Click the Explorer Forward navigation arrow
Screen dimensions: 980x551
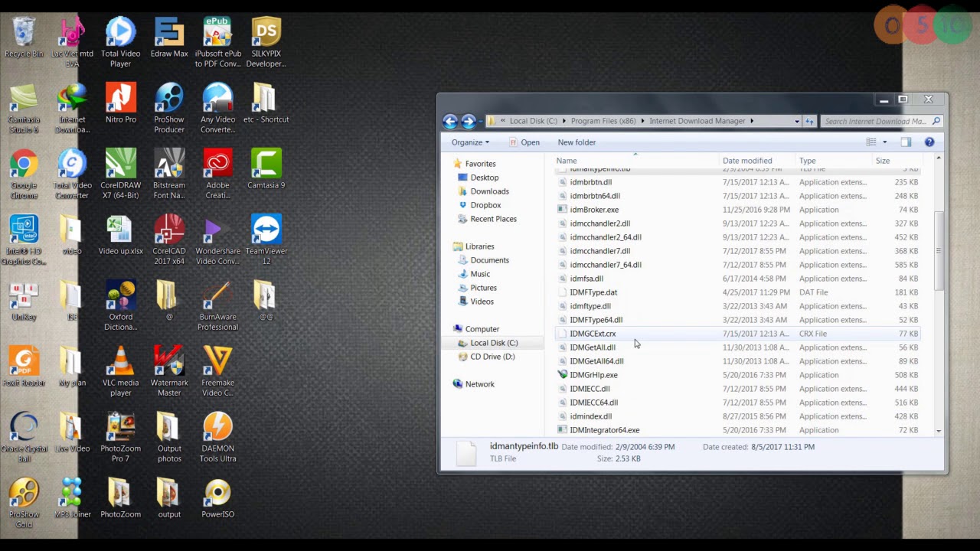[x=469, y=121]
